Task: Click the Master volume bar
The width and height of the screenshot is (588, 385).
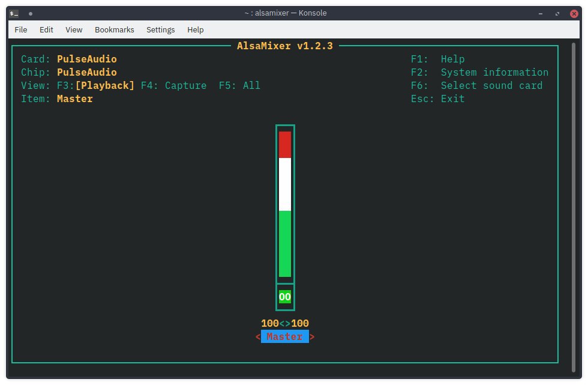Action: (285, 204)
